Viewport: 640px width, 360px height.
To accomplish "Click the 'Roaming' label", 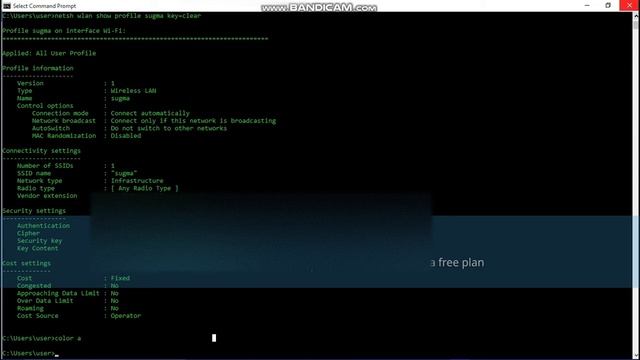I will [30, 308].
